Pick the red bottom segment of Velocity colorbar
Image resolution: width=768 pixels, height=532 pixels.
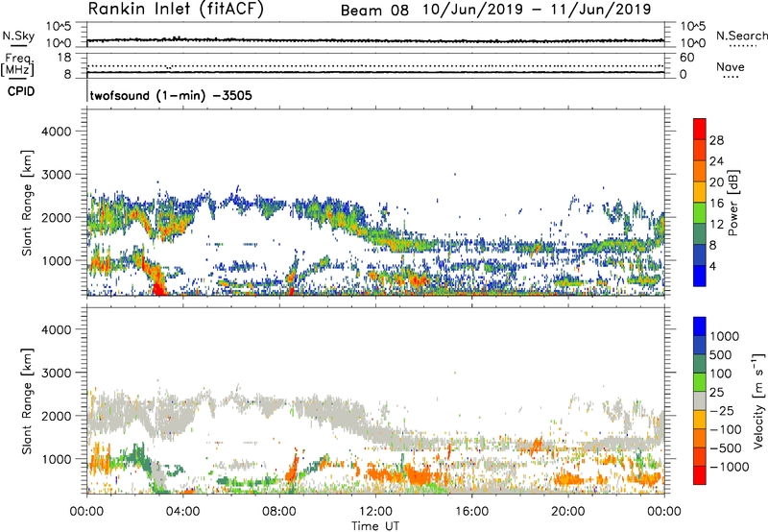pyautogui.click(x=700, y=475)
